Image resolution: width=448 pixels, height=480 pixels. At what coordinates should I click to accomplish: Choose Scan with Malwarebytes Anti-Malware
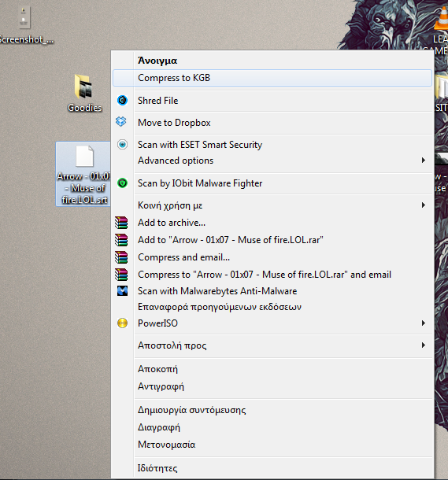point(272,291)
